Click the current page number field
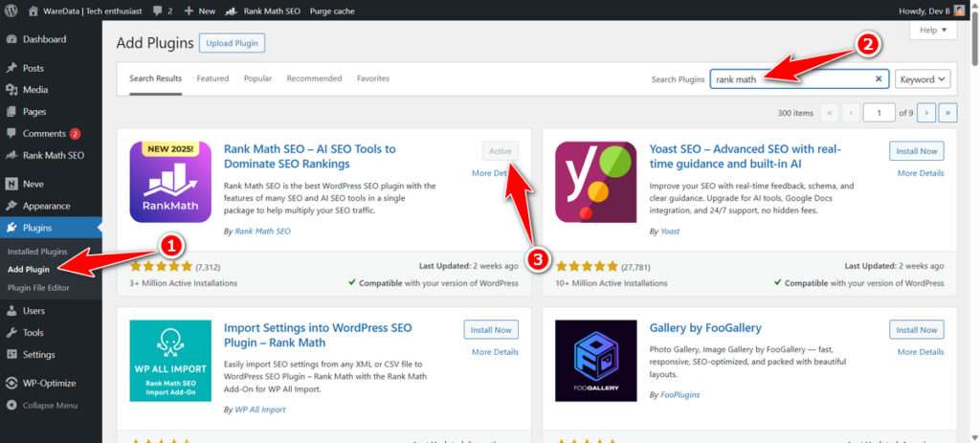 (879, 113)
